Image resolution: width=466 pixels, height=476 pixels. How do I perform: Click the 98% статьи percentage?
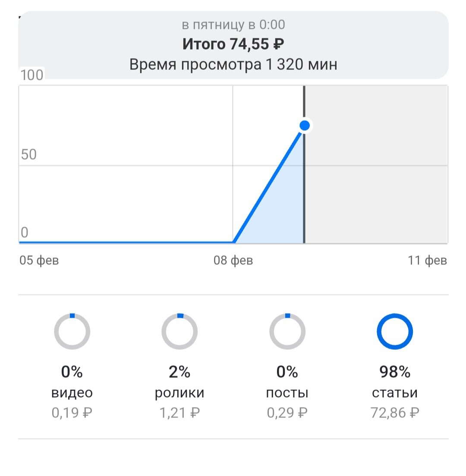395,372
